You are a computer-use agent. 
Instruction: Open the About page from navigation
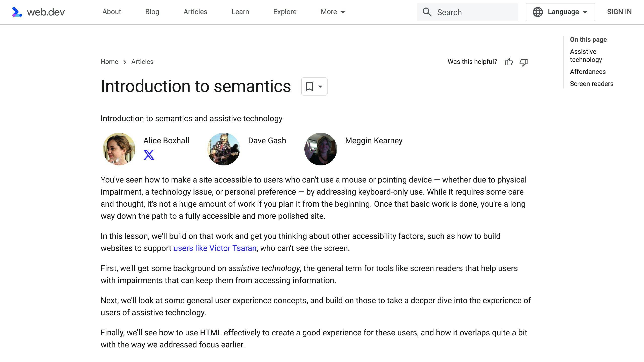111,12
